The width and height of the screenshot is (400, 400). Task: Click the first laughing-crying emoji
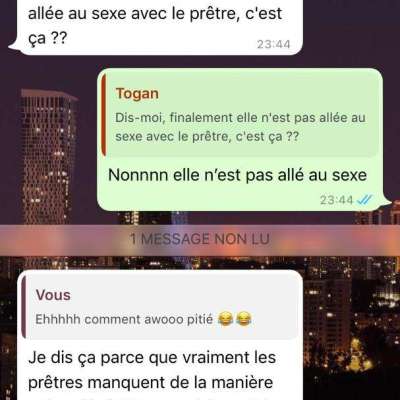[225, 319]
